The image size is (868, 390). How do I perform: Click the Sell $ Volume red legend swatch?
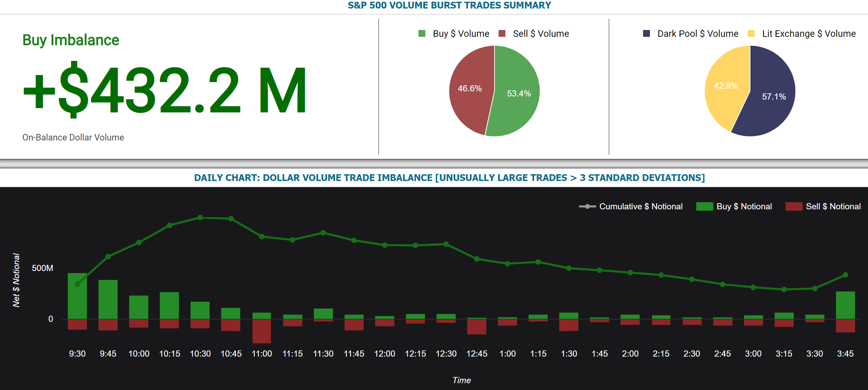502,33
